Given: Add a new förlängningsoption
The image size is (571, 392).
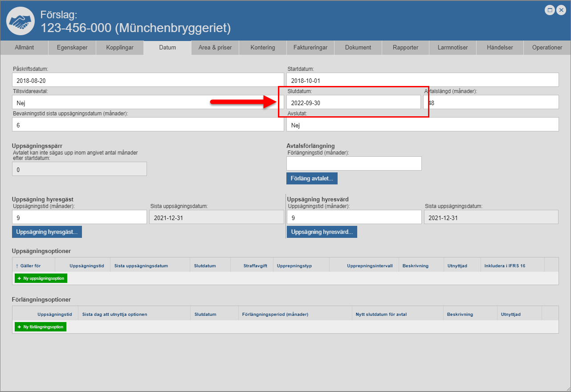Looking at the screenshot, I should (41, 327).
